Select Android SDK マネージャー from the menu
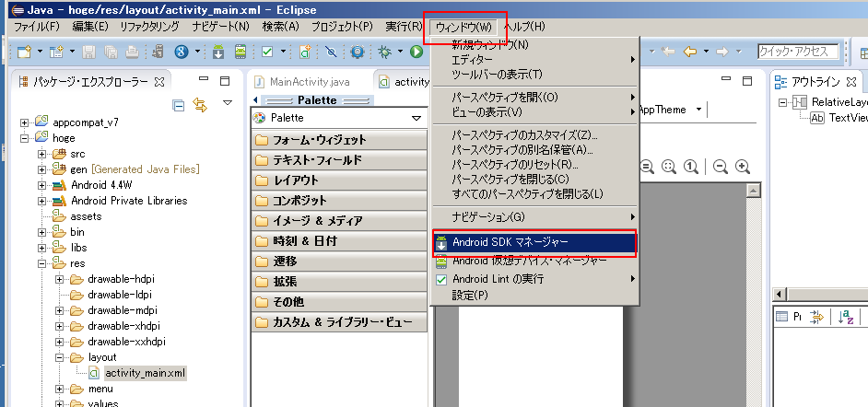The image size is (868, 407). pos(535,242)
